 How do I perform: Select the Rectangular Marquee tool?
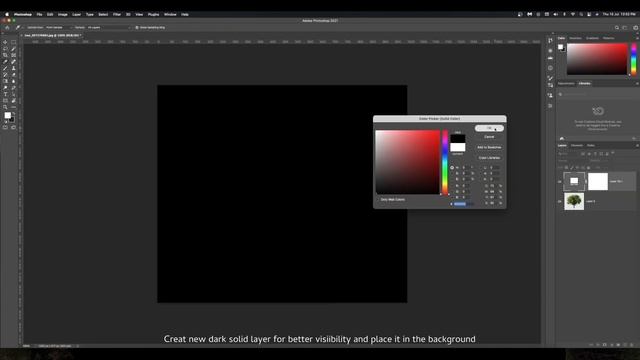click(x=13, y=42)
